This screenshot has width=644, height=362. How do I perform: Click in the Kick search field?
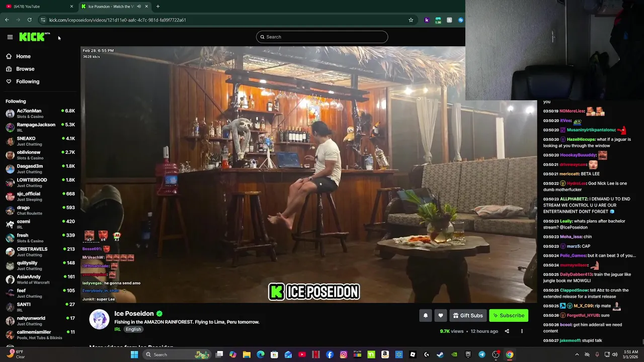coord(322,37)
